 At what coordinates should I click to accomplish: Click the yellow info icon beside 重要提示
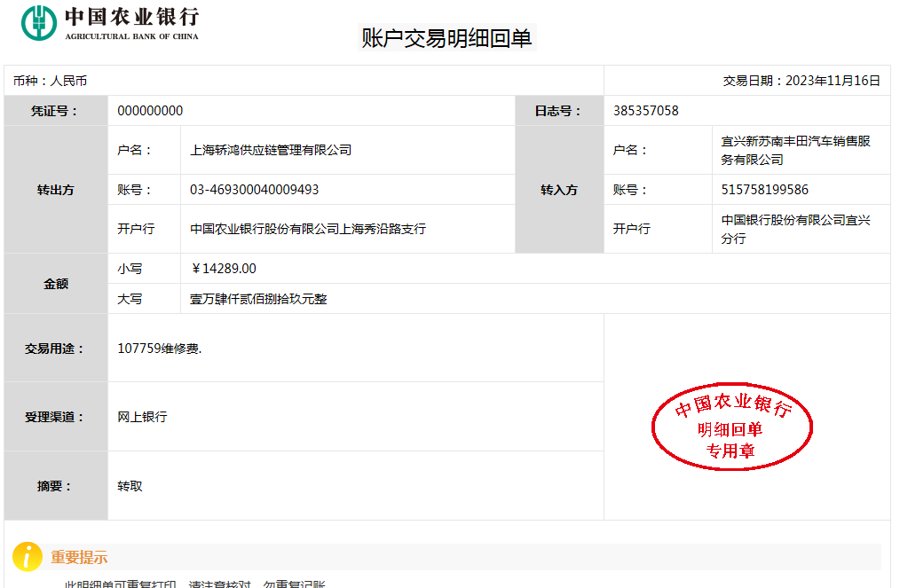click(28, 557)
